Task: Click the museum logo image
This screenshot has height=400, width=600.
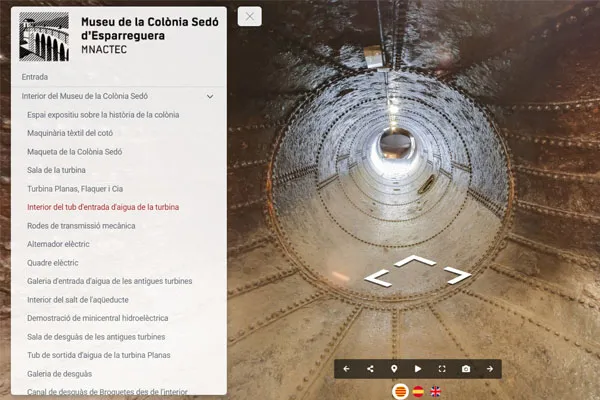Action: [x=45, y=37]
